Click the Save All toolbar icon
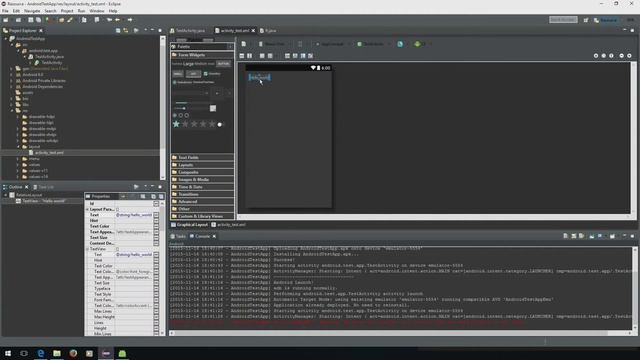The image size is (640, 360). pos(38,20)
